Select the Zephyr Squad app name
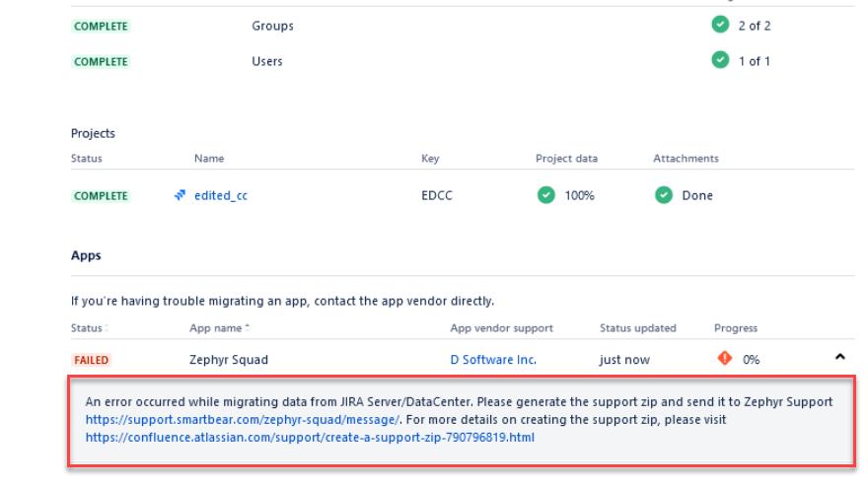The height and width of the screenshot is (489, 868). click(229, 360)
